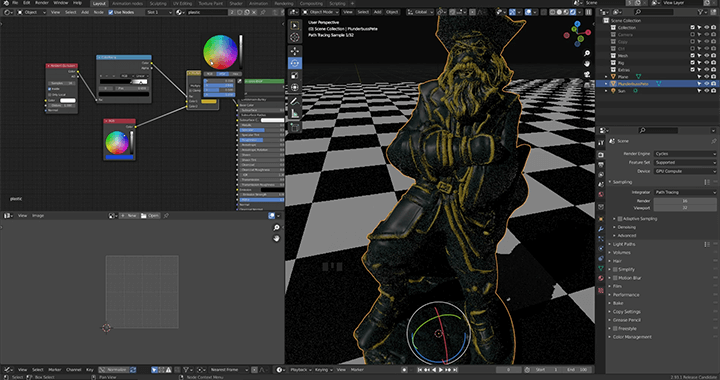This screenshot has height=380, width=720.
Task: Open the Integrator Path Tracing dropdown
Action: (685, 192)
